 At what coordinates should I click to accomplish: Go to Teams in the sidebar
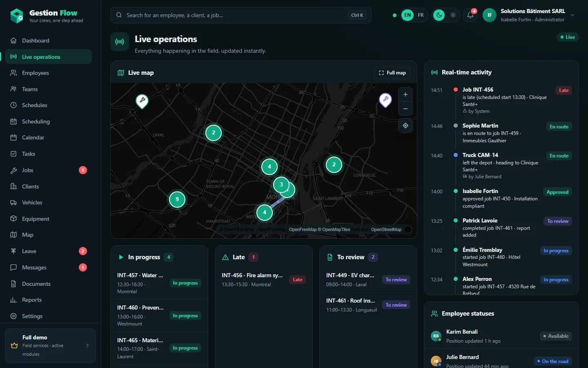point(48,89)
